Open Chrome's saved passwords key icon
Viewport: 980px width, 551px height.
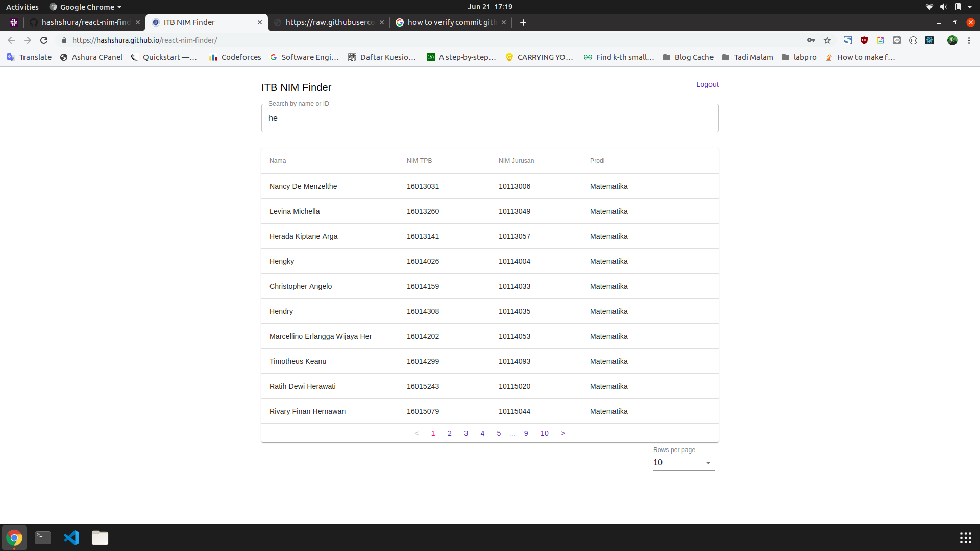pyautogui.click(x=812, y=40)
